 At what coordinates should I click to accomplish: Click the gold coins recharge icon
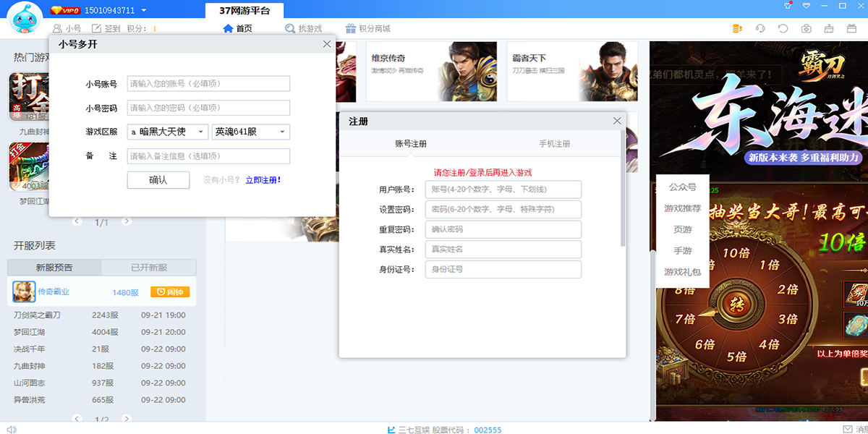737,29
